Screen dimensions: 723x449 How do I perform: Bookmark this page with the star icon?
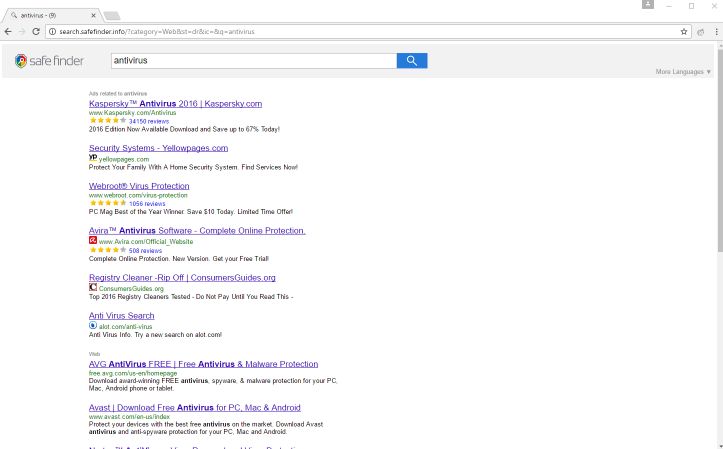click(x=684, y=31)
